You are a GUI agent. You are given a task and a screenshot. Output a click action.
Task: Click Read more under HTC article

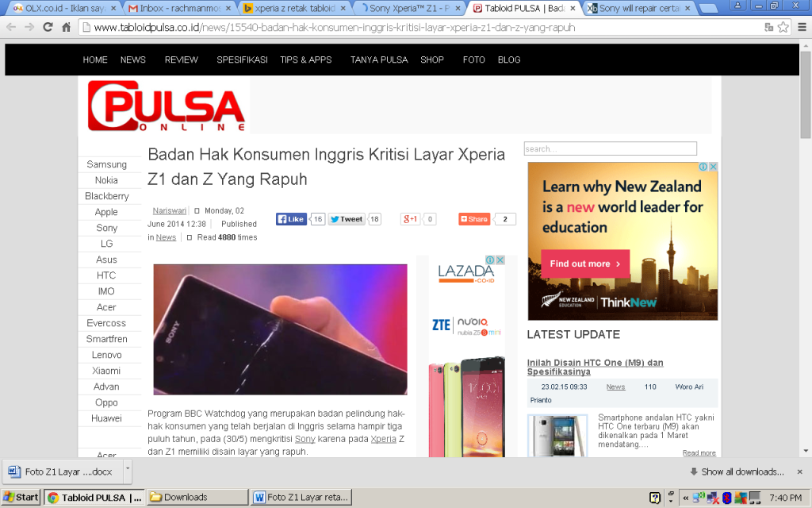click(699, 453)
